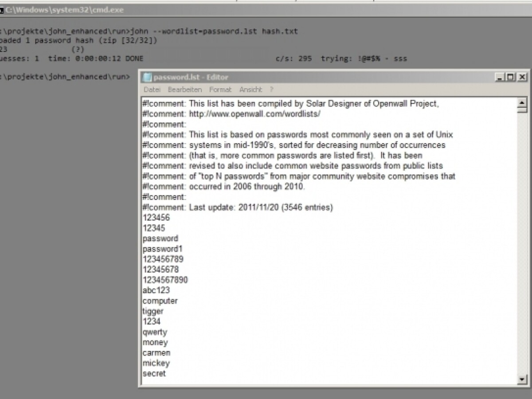Minimize the password.lst Editor window
Screen dimensions: 532x399
pos(501,77)
